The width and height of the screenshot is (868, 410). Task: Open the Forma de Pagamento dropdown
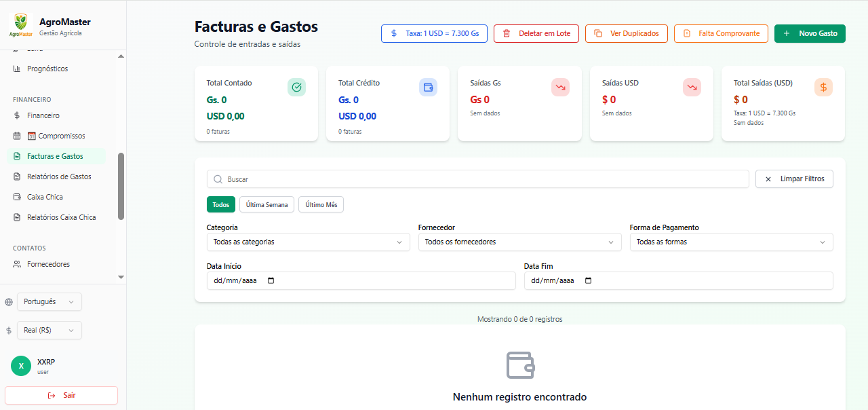[731, 242]
